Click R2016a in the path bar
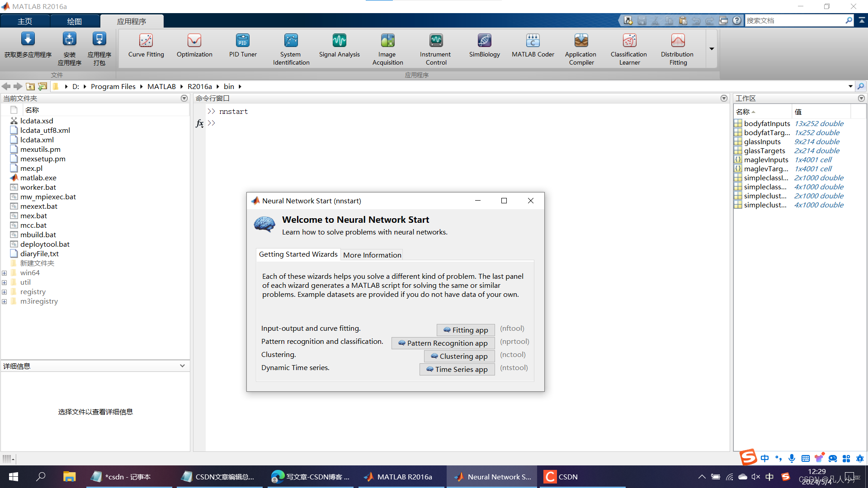The image size is (868, 488). point(200,86)
